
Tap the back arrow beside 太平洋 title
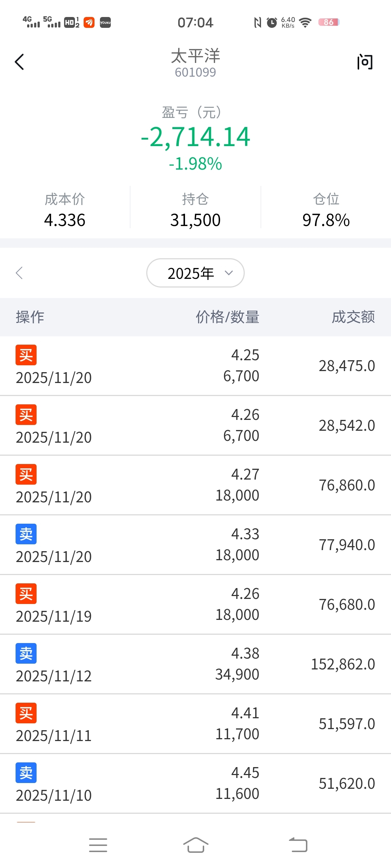click(20, 62)
